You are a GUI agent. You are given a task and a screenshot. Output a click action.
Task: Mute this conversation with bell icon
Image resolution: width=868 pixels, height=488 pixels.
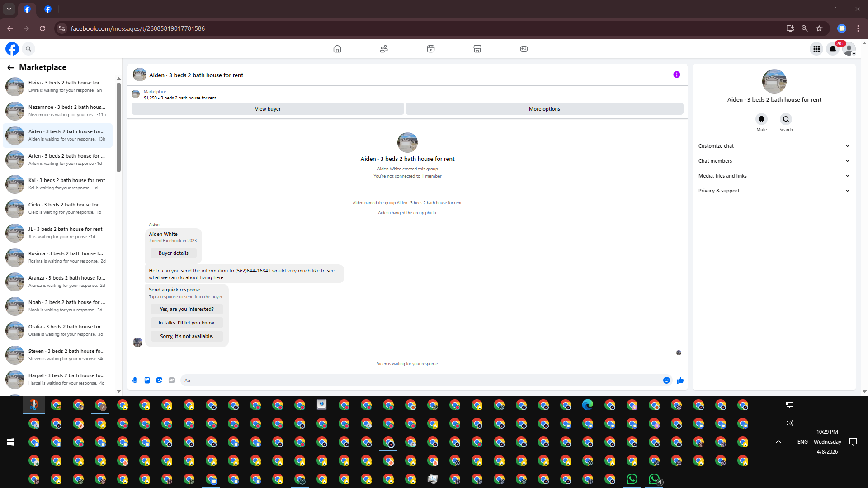pos(761,119)
